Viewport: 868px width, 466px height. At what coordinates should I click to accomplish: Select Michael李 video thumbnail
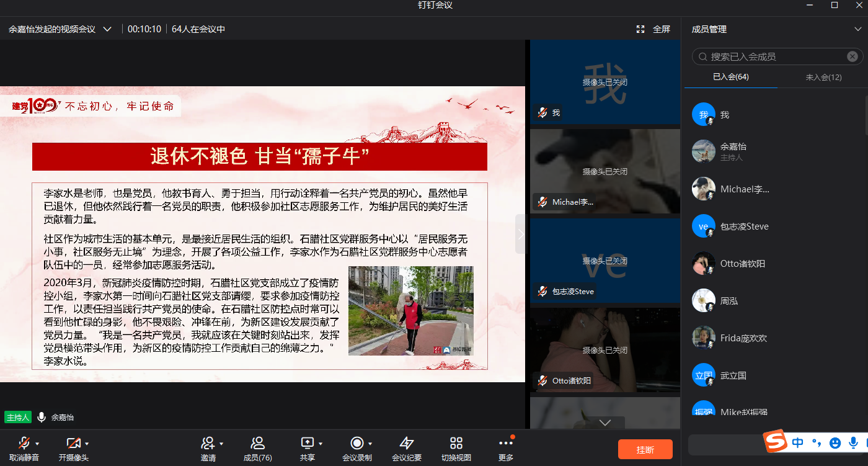[605, 171]
